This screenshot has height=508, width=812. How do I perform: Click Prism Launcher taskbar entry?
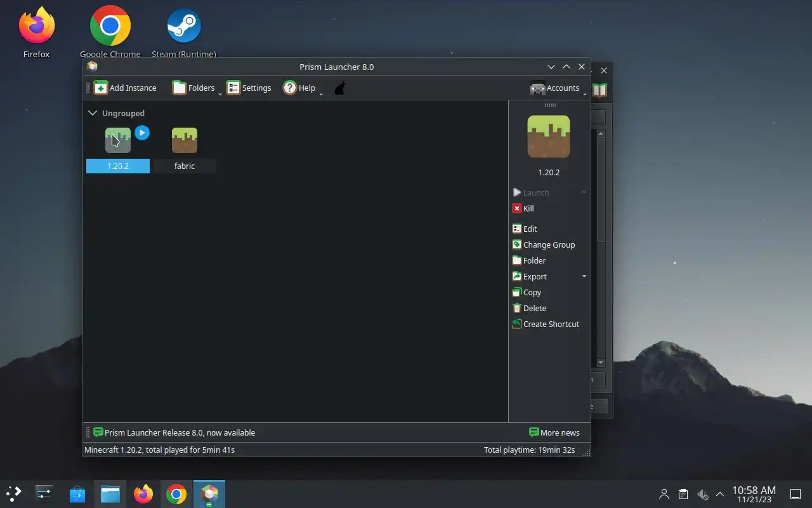pos(209,493)
